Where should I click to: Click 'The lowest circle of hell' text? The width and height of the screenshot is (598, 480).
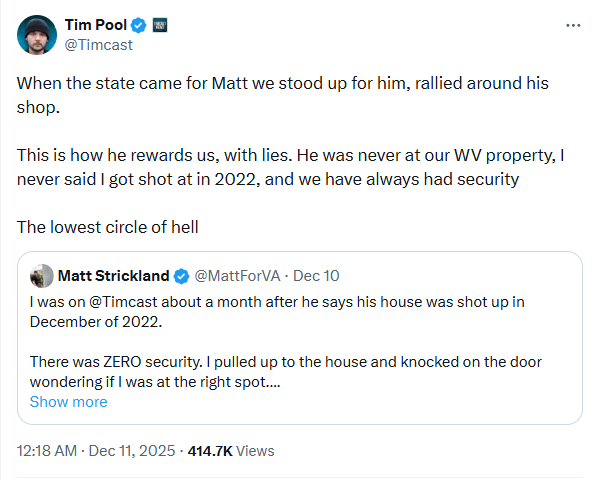108,227
